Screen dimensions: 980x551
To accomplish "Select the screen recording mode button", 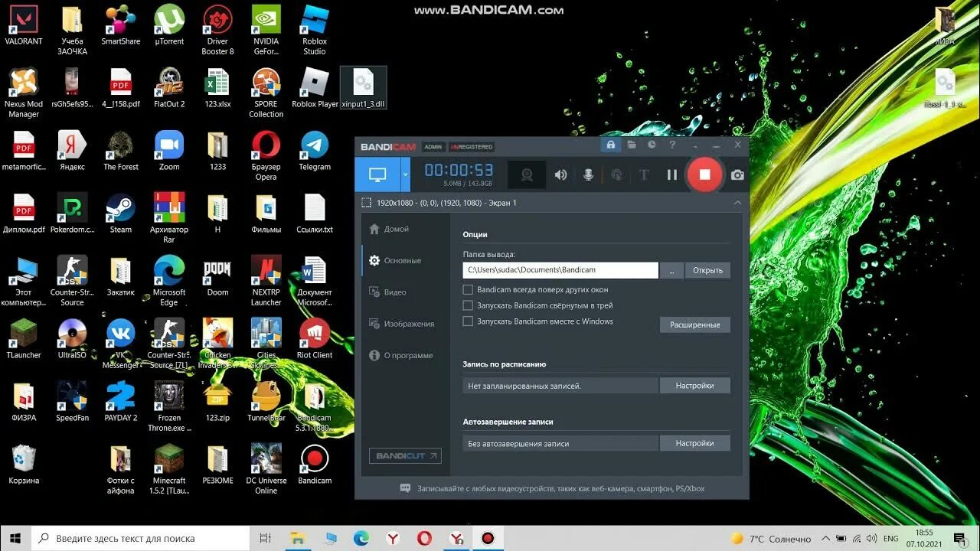I will (x=377, y=174).
